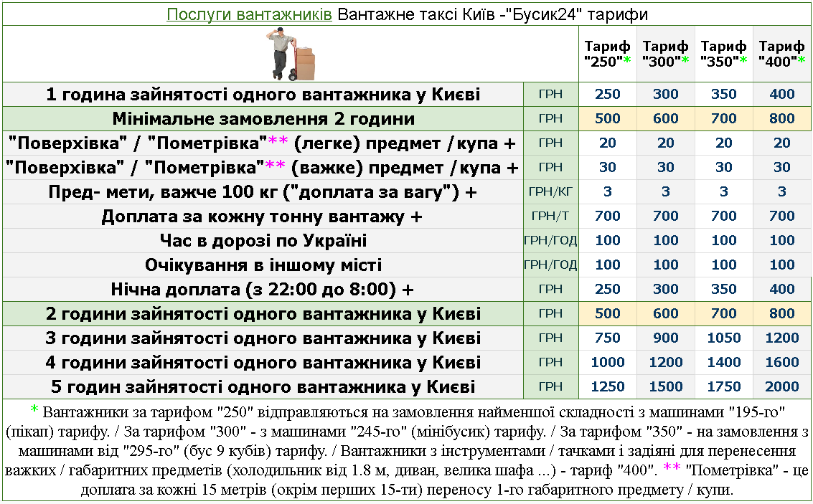Click the green asterisk in the footnote
This screenshot has width=813, height=504.
(x=34, y=410)
